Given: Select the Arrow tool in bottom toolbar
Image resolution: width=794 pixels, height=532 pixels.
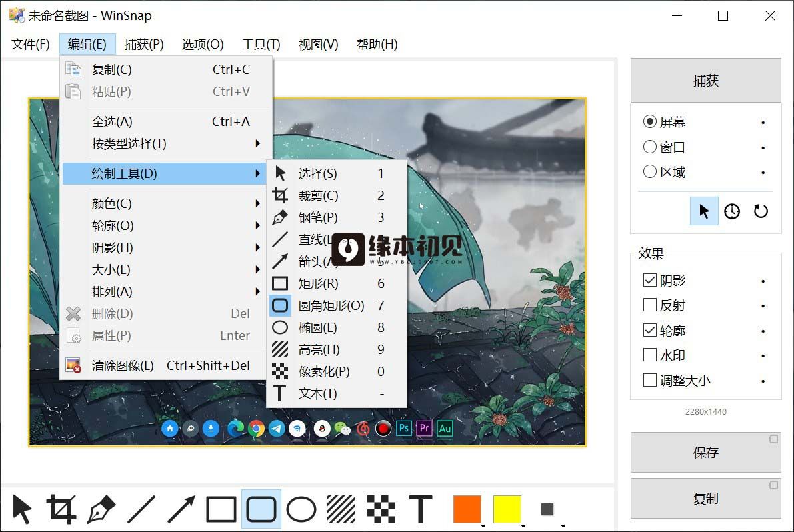Looking at the screenshot, I should [181, 509].
